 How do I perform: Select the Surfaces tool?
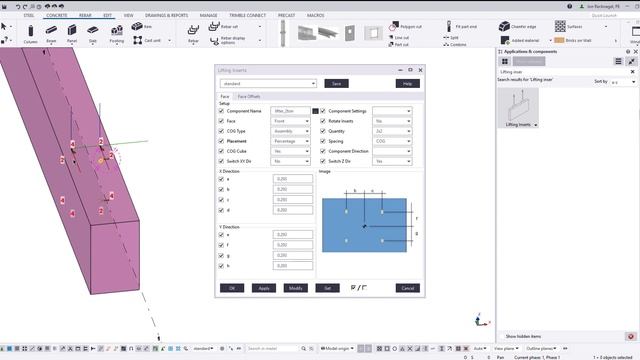point(569,26)
